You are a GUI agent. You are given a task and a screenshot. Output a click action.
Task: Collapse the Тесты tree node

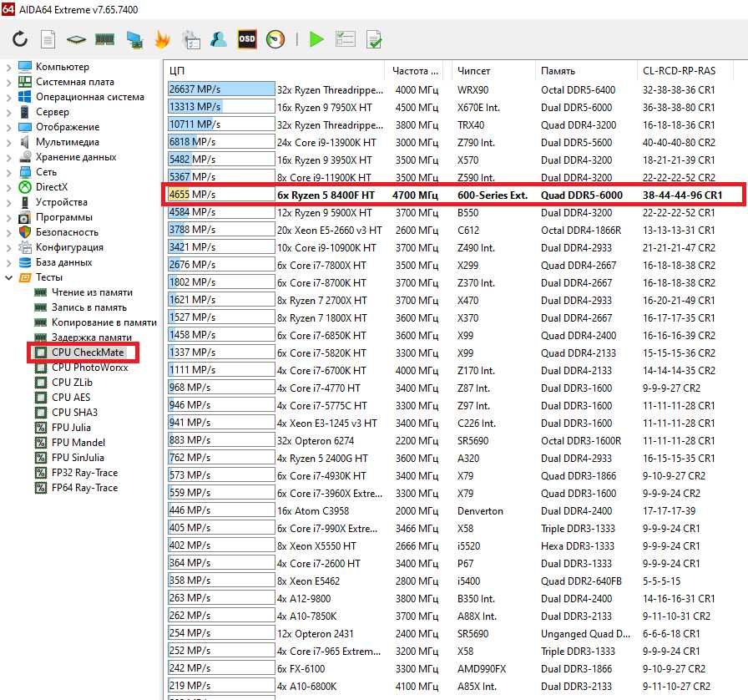pos(8,277)
